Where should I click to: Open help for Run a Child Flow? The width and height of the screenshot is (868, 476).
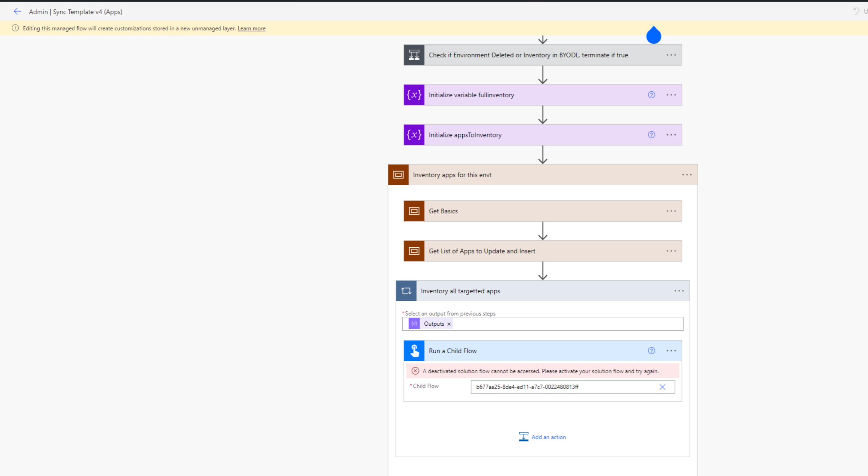[x=651, y=350]
